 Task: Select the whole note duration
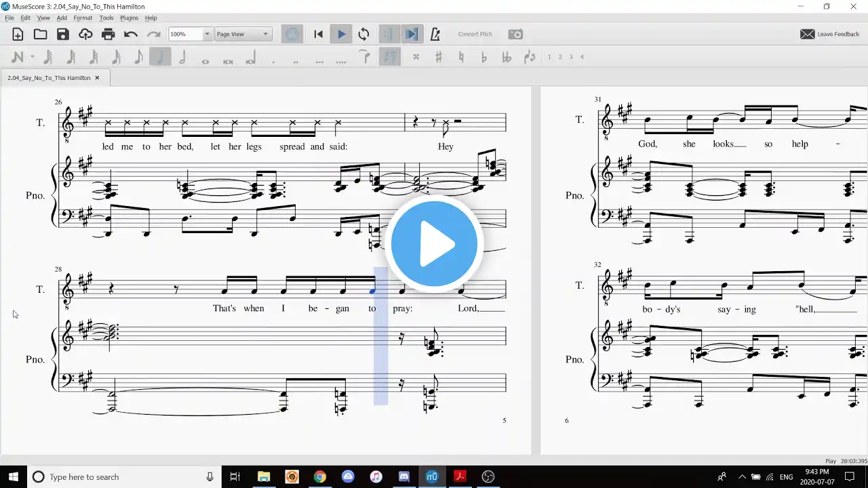pyautogui.click(x=205, y=61)
